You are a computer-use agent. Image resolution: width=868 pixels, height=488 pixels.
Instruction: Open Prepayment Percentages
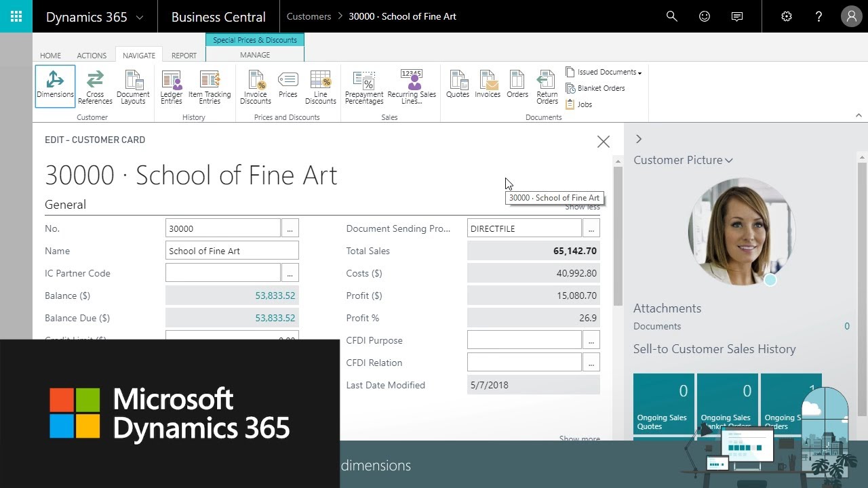(364, 87)
